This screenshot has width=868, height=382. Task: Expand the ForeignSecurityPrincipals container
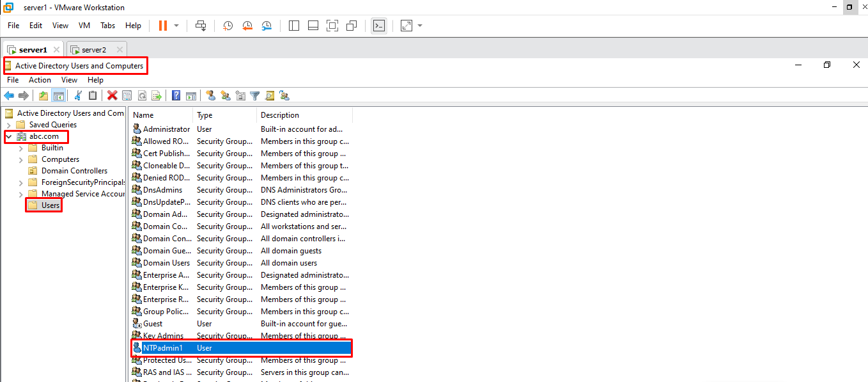click(x=20, y=182)
